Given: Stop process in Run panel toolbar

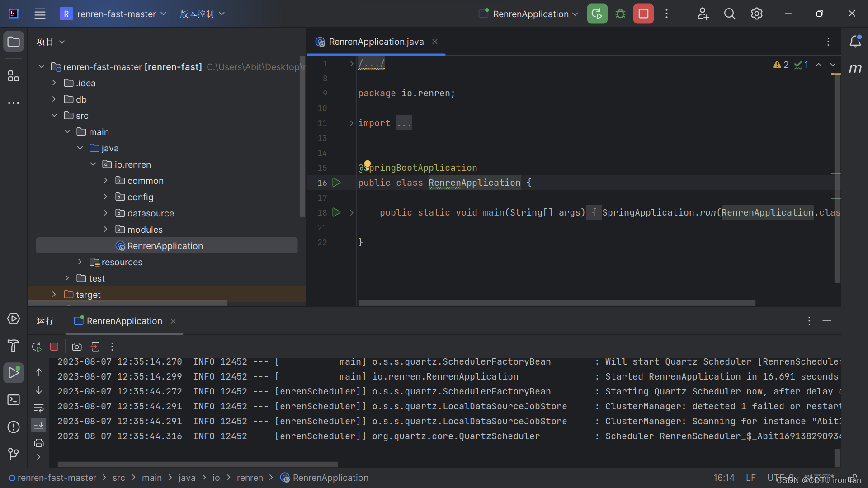Looking at the screenshot, I should point(54,347).
